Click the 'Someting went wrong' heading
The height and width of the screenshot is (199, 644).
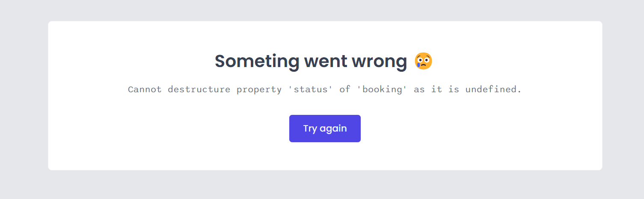[324, 61]
